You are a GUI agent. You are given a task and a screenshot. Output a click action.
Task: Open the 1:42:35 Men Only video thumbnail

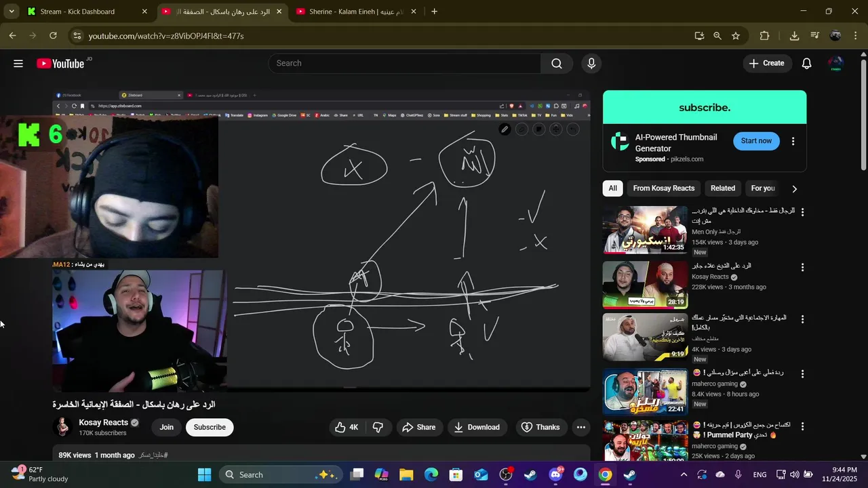pos(645,230)
